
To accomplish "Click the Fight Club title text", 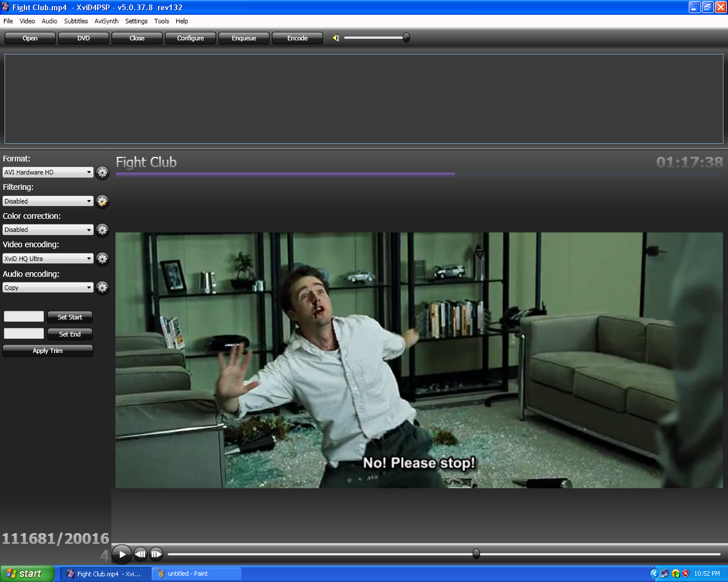I will [146, 163].
